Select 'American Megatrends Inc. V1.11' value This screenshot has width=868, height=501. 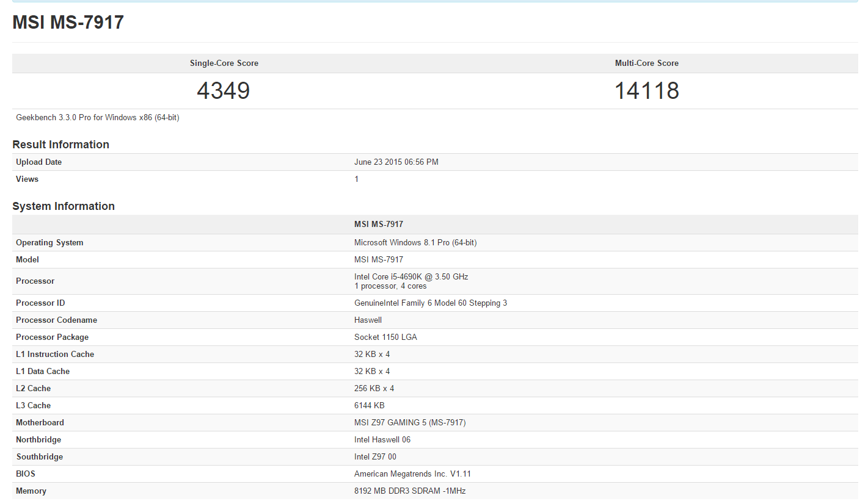click(x=413, y=474)
